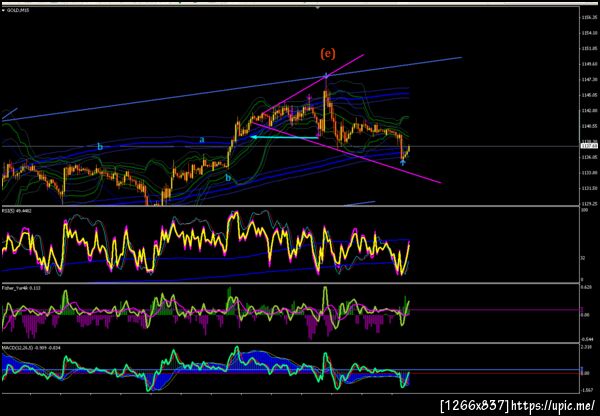This screenshot has height=416, width=600.
Task: Click the 2.310 value on the MACD scale
Action: pos(586,347)
